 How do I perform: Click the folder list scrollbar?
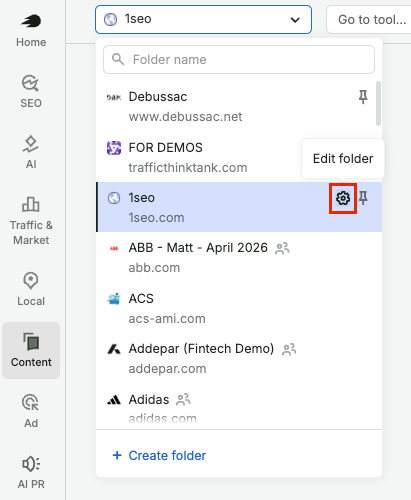coord(378,103)
